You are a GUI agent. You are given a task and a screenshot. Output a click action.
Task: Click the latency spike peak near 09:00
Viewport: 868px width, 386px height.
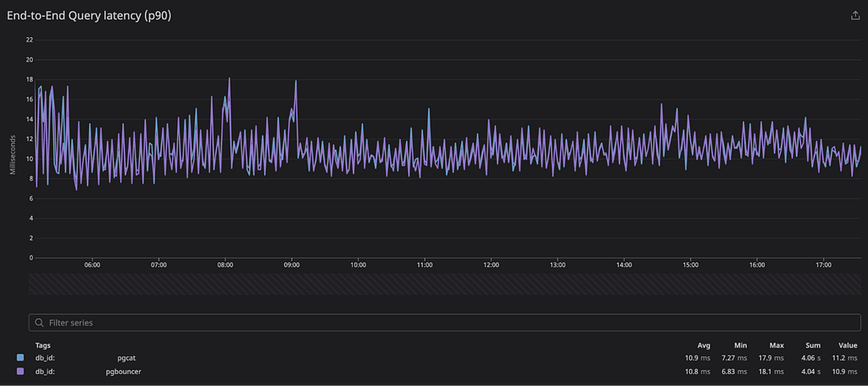pos(296,81)
